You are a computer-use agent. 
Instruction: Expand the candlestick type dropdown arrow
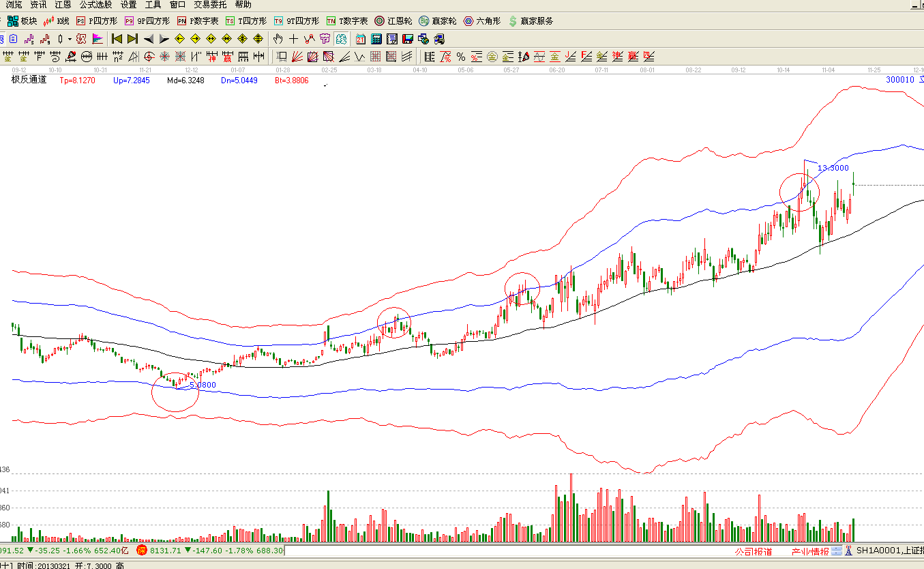pos(70,39)
